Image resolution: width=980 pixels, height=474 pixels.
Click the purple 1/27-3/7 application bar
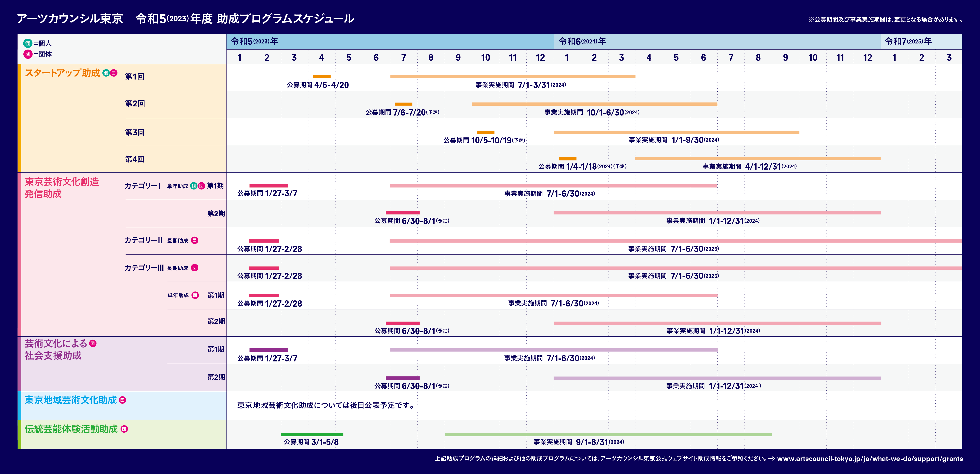point(269,350)
